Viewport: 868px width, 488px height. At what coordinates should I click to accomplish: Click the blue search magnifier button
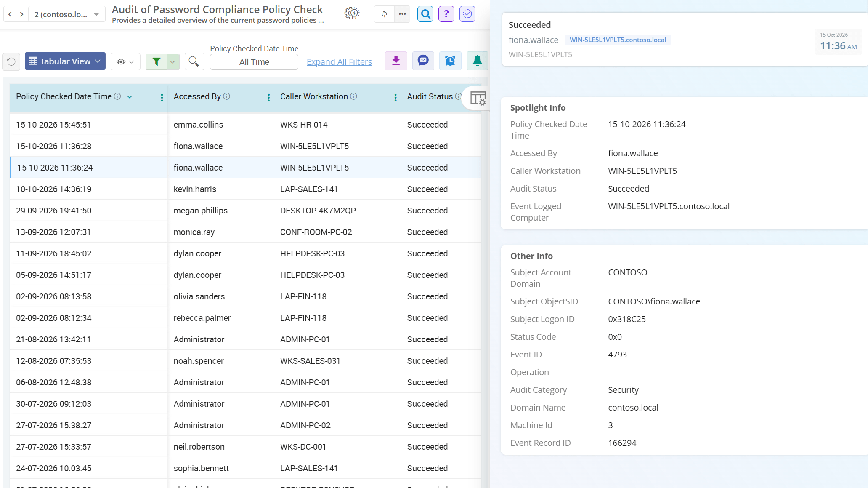[425, 14]
